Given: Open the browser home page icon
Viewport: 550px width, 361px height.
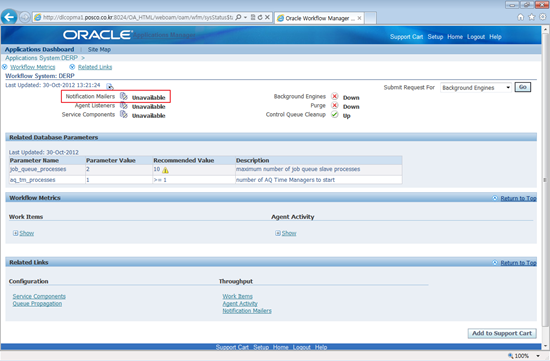Looking at the screenshot, I should point(521,17).
